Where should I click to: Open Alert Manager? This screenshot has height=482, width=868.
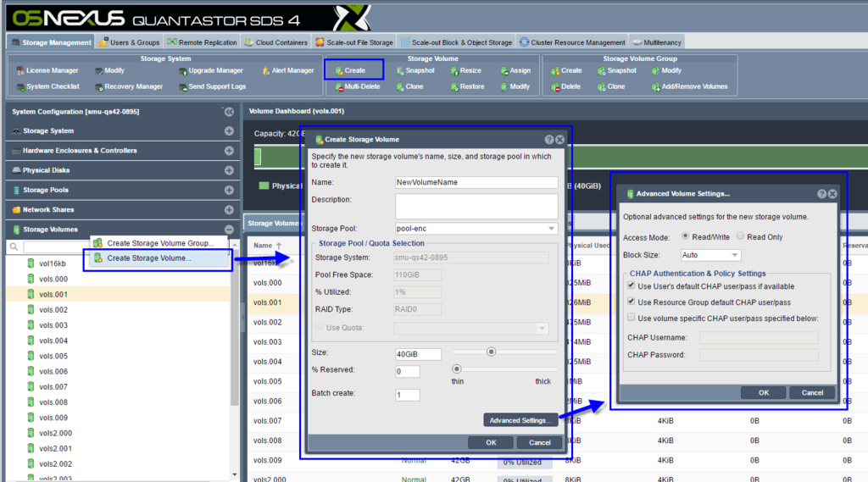tap(287, 71)
